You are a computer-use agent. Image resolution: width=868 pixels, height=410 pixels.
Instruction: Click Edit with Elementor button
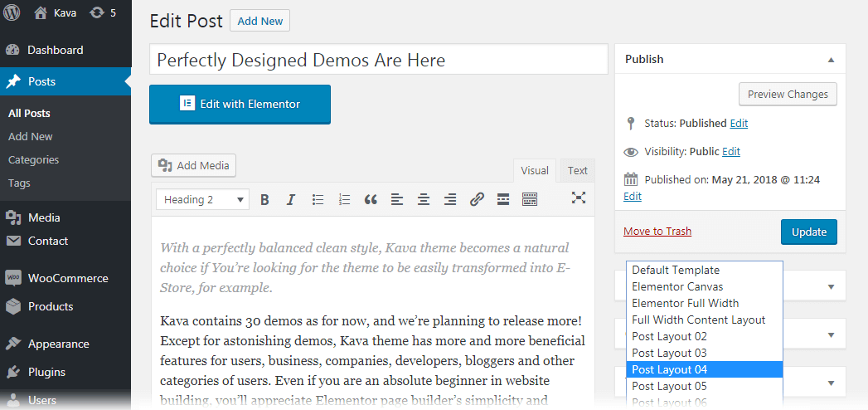click(240, 104)
